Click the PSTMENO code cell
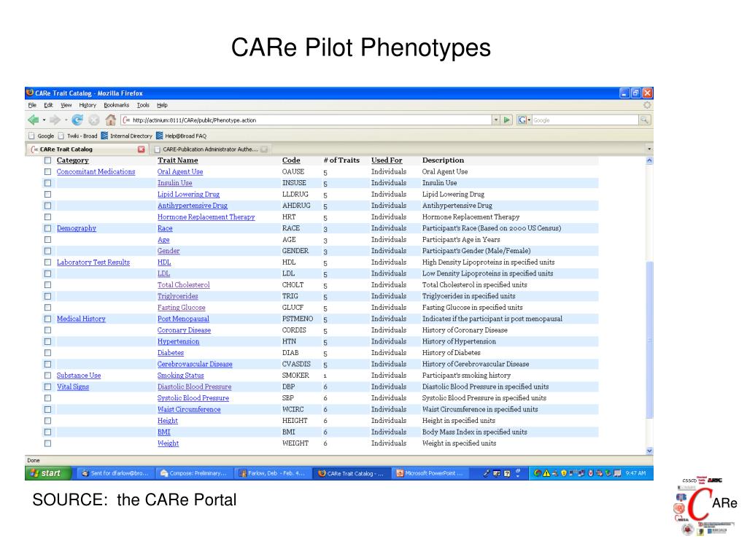747x560 pixels. click(x=298, y=319)
